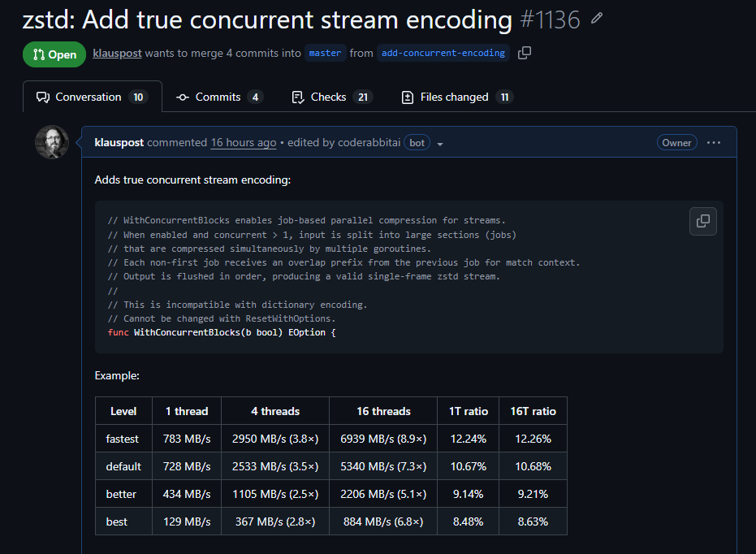Image resolution: width=756 pixels, height=554 pixels.
Task: Click the green Open status badge
Action: [x=54, y=54]
